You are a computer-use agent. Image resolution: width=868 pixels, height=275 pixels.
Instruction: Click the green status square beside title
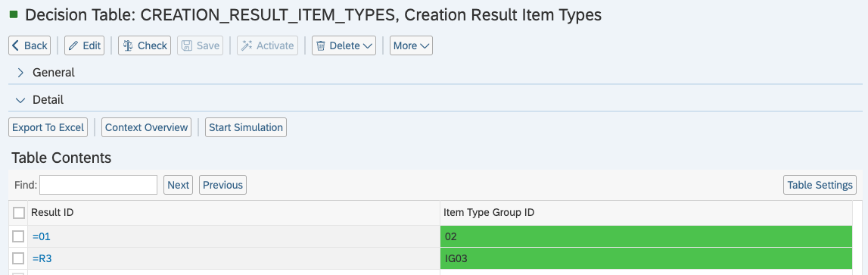[14, 14]
